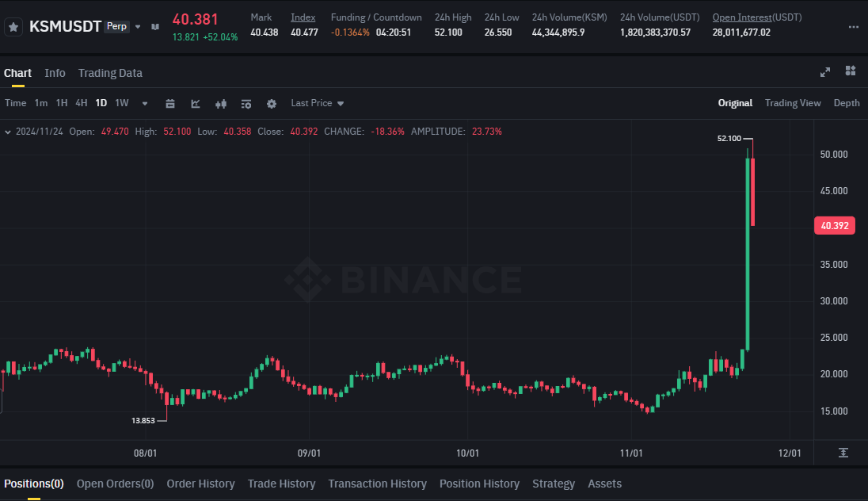
Task: Click the funding rate -0.1364% value
Action: pos(350,33)
